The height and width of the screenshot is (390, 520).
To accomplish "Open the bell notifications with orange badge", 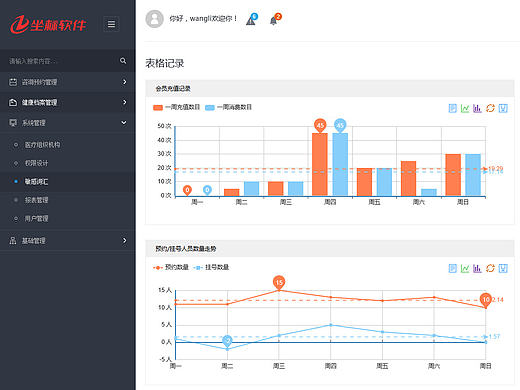I will tap(275, 19).
